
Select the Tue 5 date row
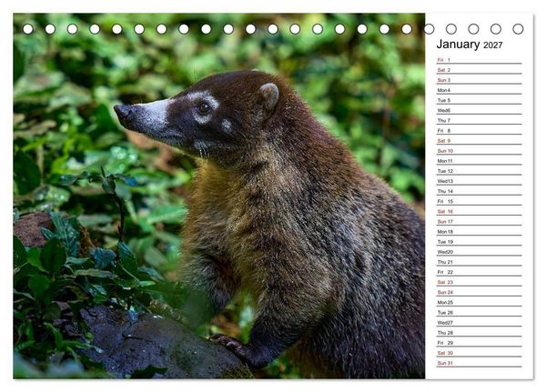[x=480, y=100]
